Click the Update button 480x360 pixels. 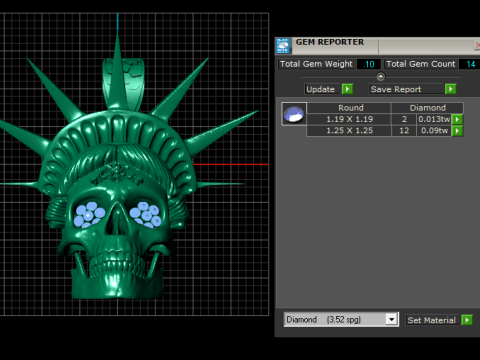322,89
